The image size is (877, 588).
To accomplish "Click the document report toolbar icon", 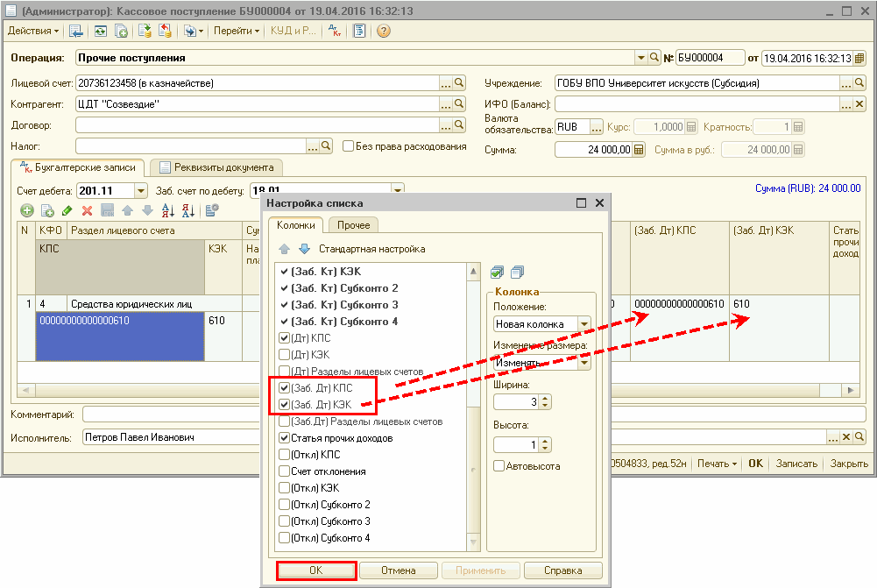I will (x=359, y=31).
